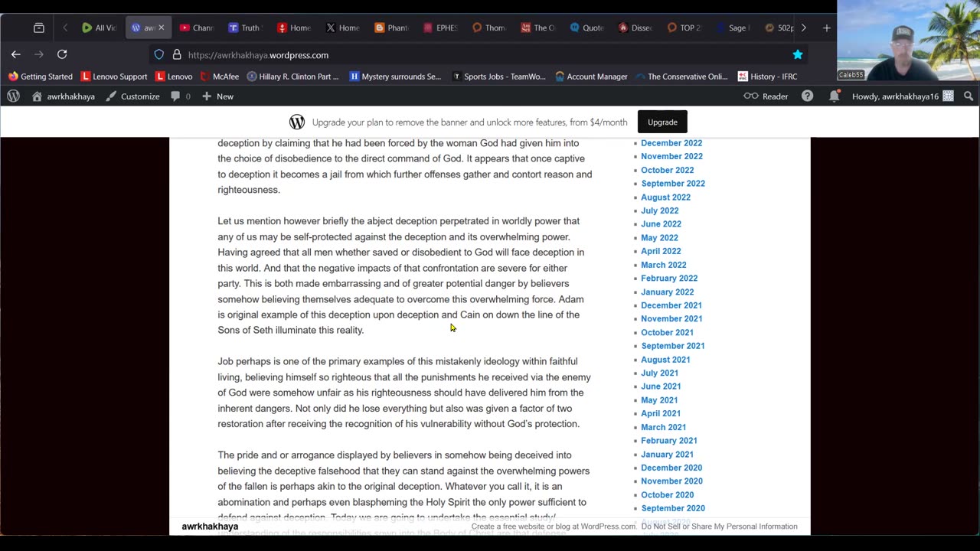Viewport: 980px width, 551px height.
Task: Switch to the All Vid tab
Action: (x=99, y=28)
